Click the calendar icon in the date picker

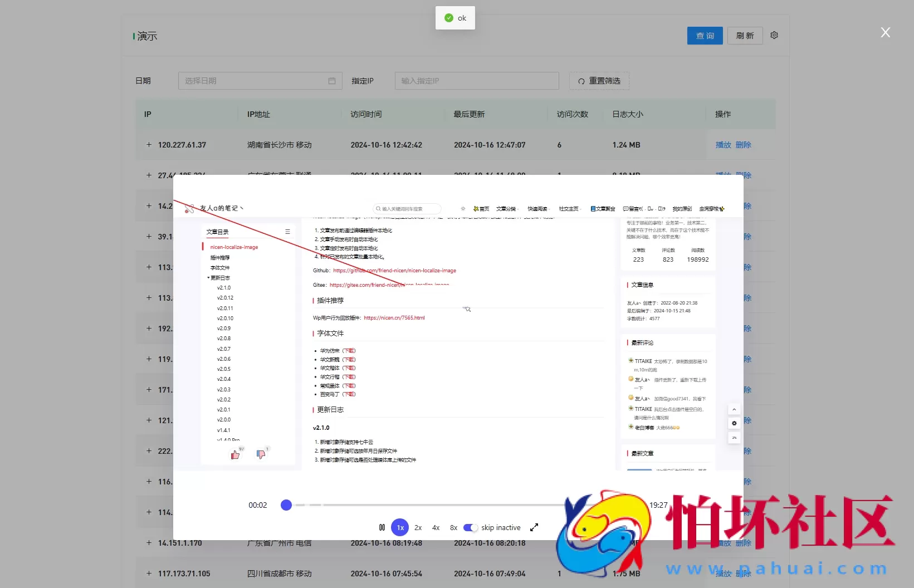tap(331, 80)
